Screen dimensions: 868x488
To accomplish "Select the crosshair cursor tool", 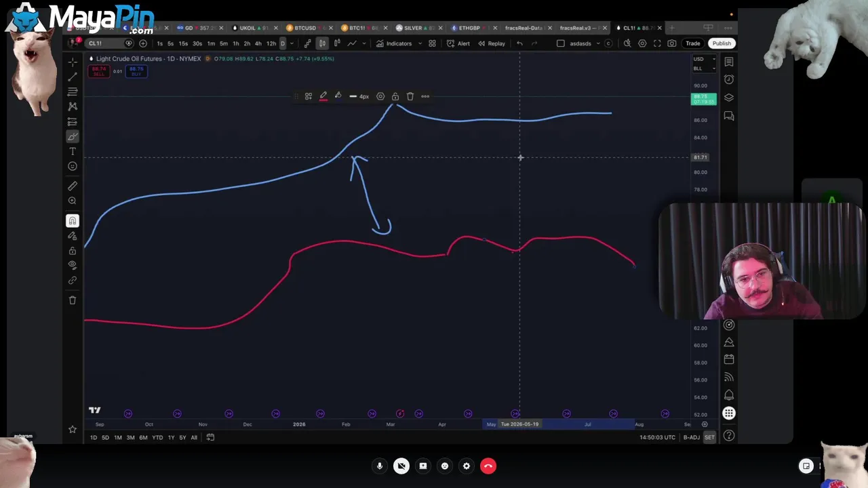I will coord(73,62).
